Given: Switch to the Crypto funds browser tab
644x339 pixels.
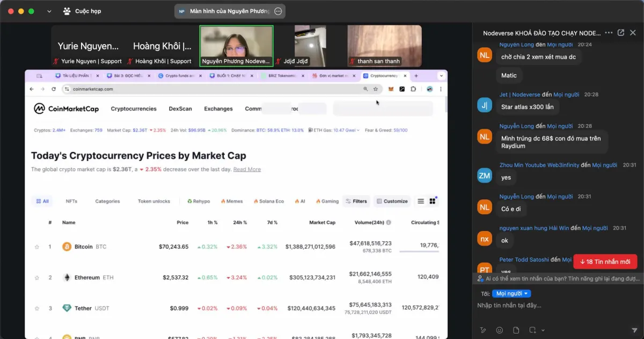Looking at the screenshot, I should coord(180,76).
